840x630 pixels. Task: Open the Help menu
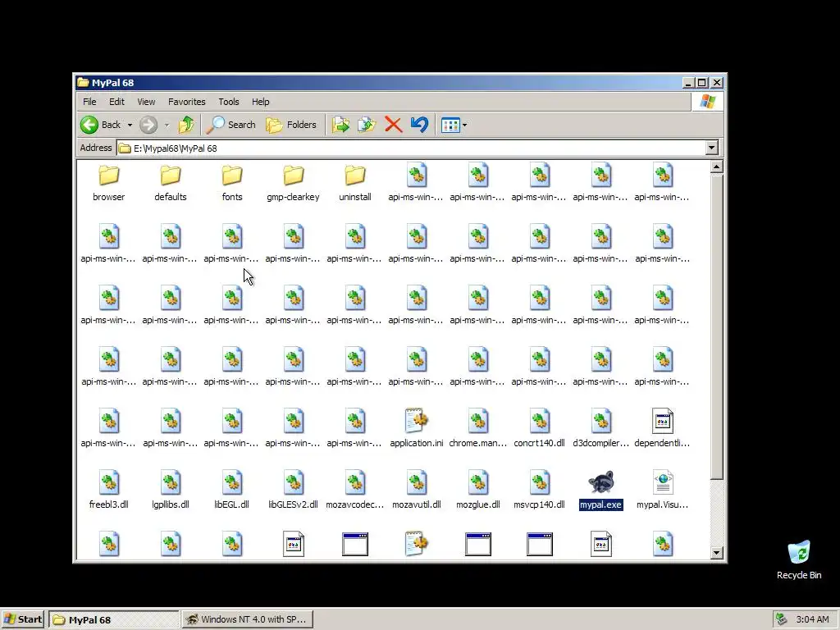pos(260,101)
